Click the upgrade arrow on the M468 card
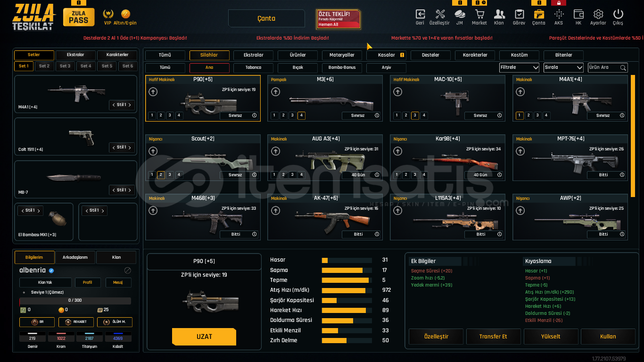Screen dimensions: 644x362 tap(153, 210)
